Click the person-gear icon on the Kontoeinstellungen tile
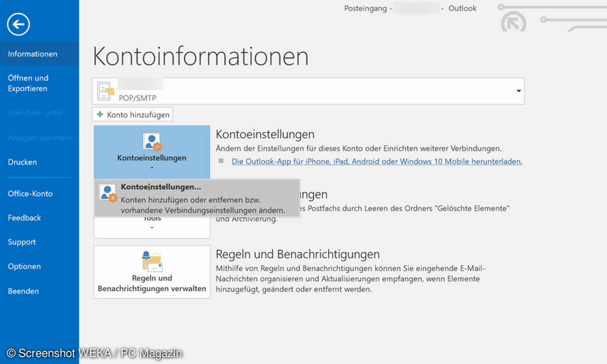Image resolution: width=607 pixels, height=364 pixels. tap(152, 142)
